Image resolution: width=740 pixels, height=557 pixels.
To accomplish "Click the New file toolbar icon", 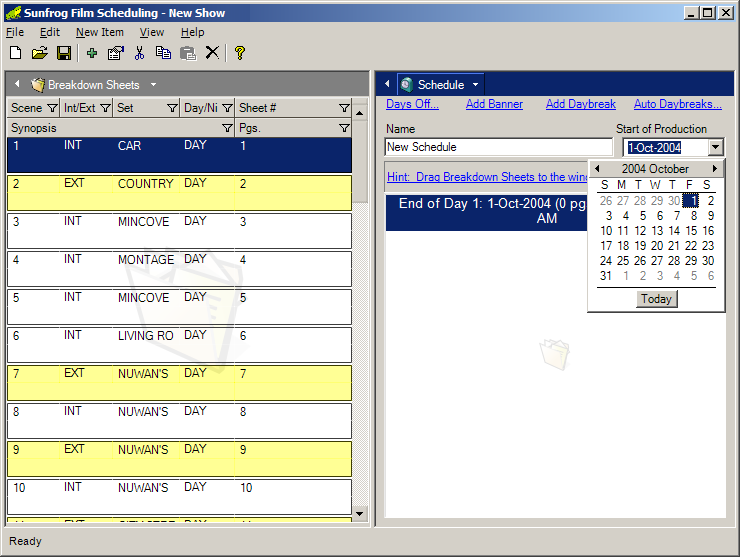I will click(x=16, y=52).
